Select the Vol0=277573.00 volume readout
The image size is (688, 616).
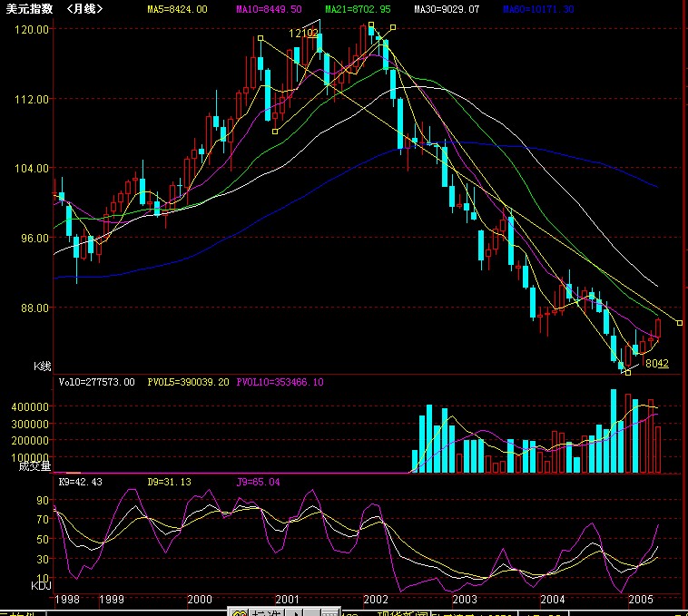click(x=96, y=382)
